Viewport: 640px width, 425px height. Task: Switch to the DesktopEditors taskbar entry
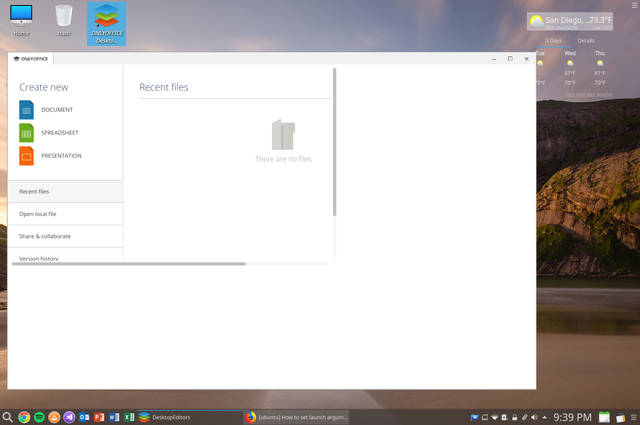190,417
